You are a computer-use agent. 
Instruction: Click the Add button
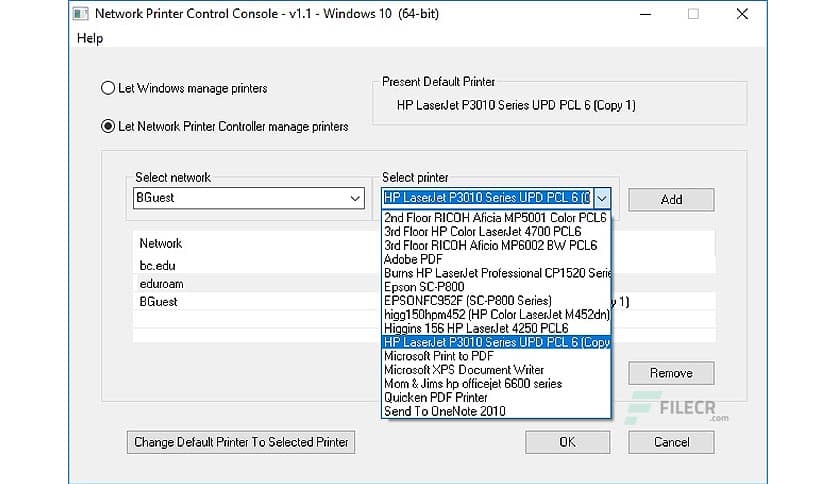pos(671,199)
